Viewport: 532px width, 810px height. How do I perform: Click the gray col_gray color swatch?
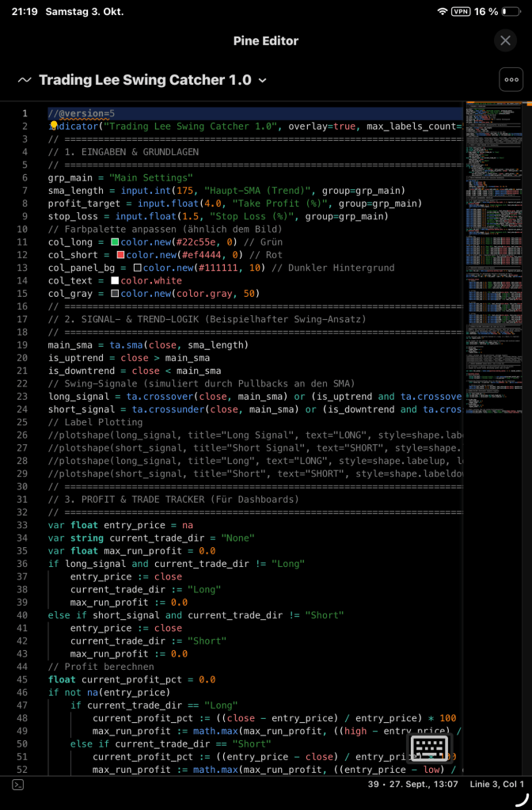point(115,294)
